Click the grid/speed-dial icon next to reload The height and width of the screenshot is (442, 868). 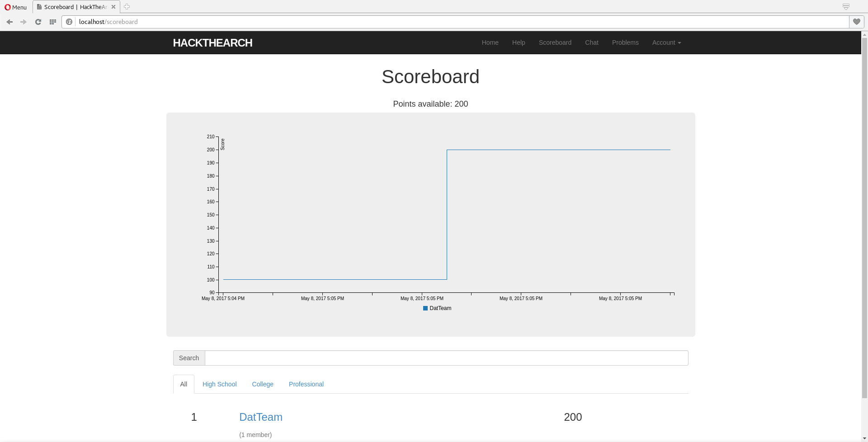(x=52, y=22)
